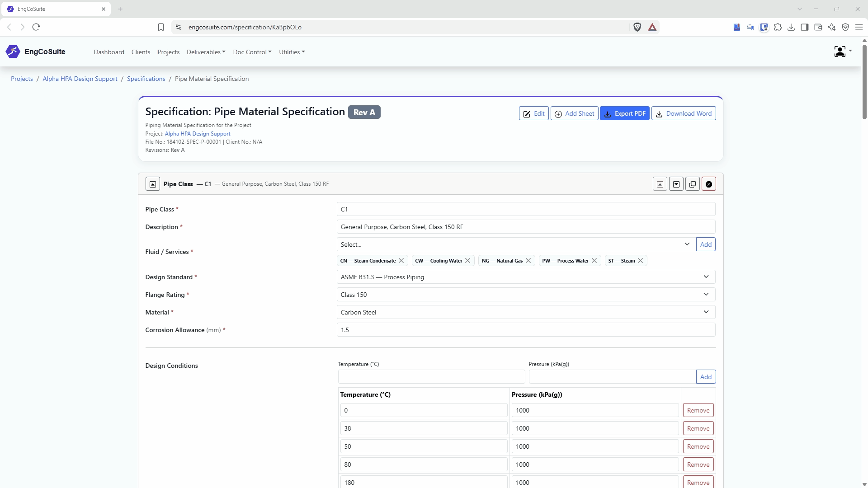Viewport: 868px width, 488px height.
Task: Open the Fluid / Services select dropdown
Action: click(x=515, y=244)
